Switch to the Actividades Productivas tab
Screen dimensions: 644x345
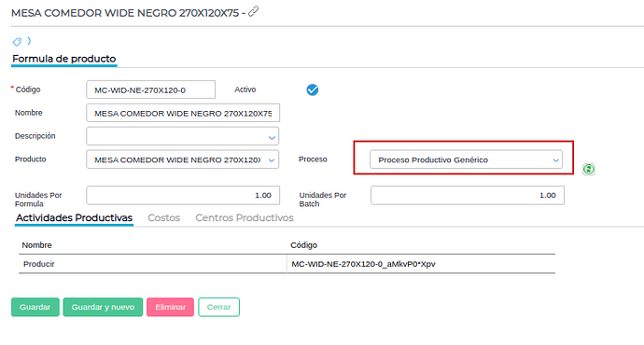(75, 218)
